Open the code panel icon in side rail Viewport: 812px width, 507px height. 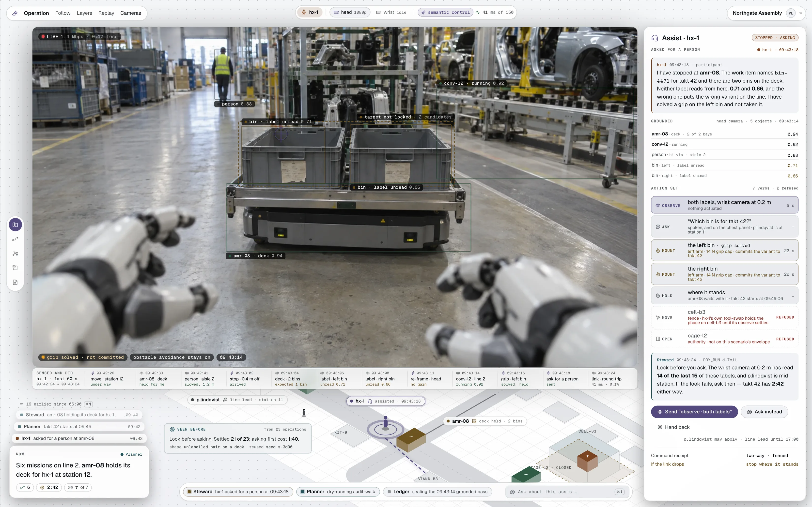[x=16, y=268]
